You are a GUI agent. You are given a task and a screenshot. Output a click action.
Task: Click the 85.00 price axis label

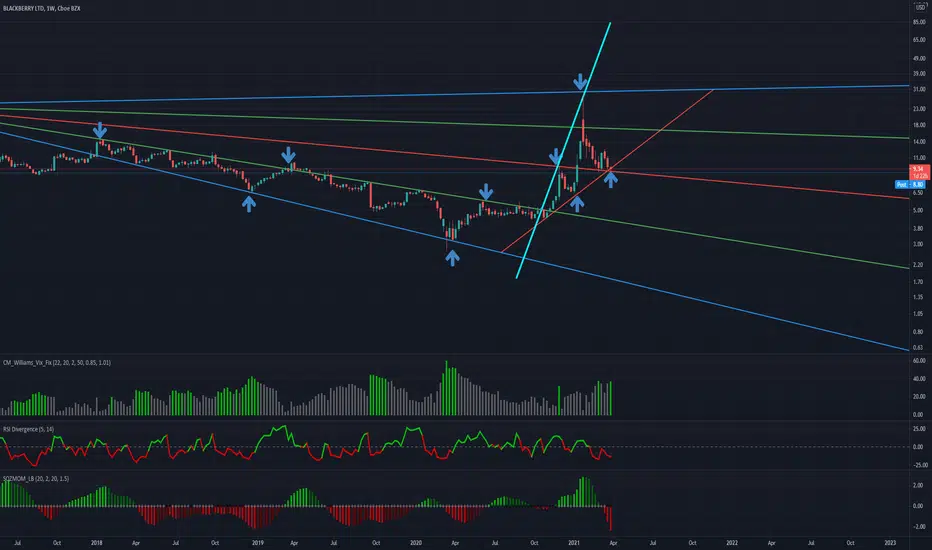(919, 23)
